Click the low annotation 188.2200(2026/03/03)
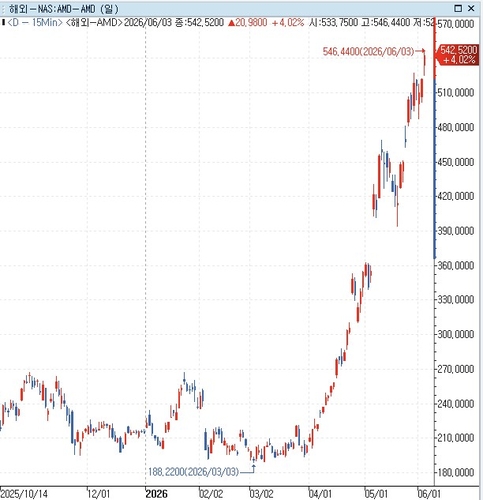This screenshot has width=483, height=500. coord(193,472)
